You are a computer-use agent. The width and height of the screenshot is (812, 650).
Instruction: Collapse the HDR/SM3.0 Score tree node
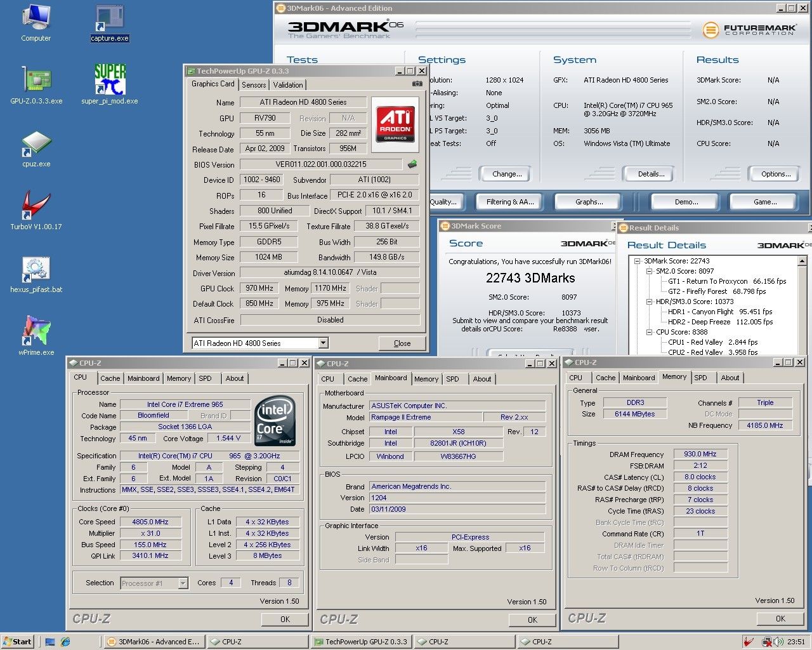click(649, 302)
